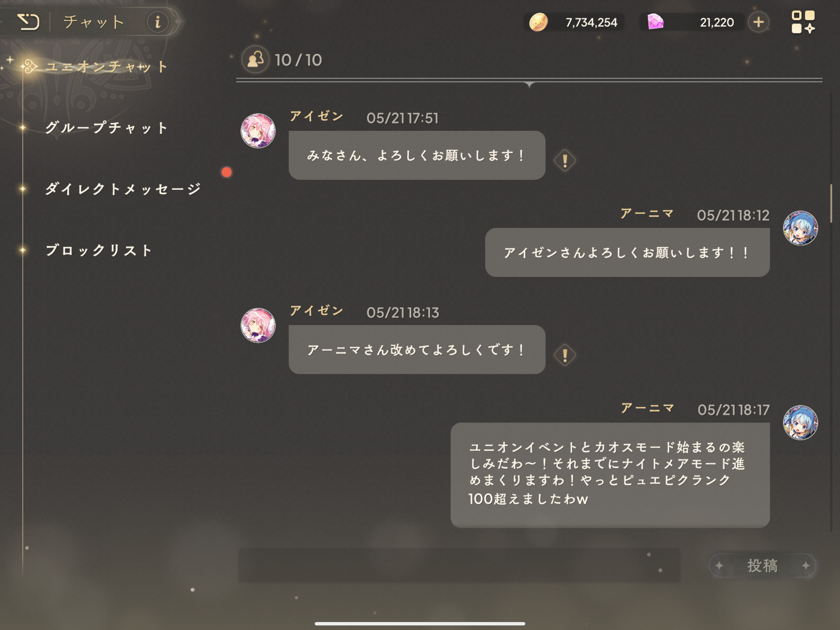This screenshot has height=630, width=840.
Task: Click the gold coin currency icon
Action: pos(538,22)
